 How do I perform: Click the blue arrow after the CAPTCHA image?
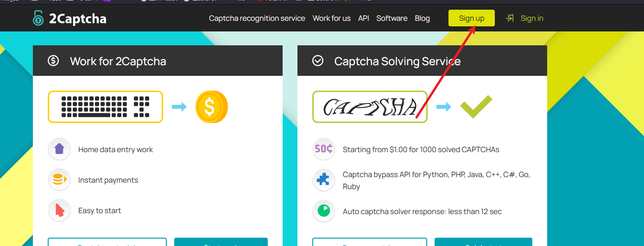pyautogui.click(x=444, y=107)
